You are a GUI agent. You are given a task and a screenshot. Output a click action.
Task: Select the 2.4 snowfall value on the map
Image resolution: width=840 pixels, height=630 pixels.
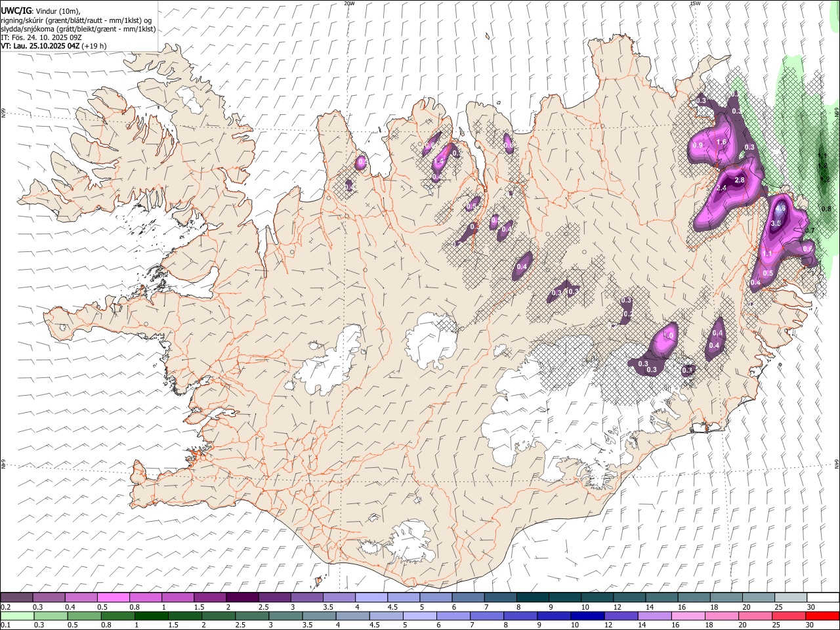click(721, 188)
